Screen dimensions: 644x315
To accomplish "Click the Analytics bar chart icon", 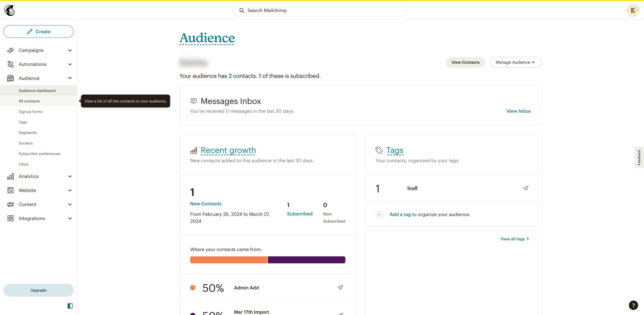I will point(10,176).
